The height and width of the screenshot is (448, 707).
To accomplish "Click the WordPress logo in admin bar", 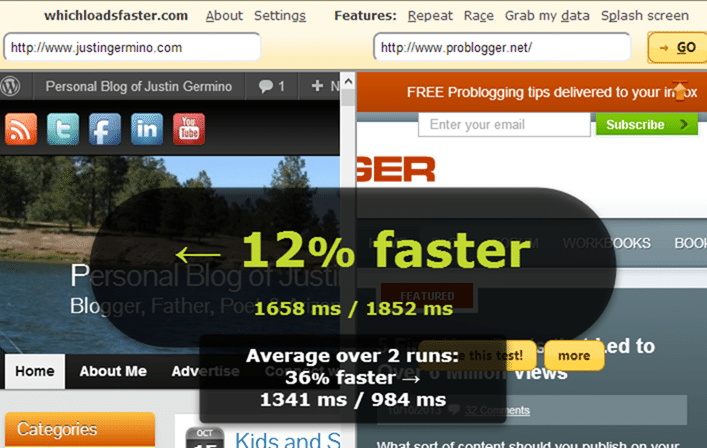I will pyautogui.click(x=11, y=86).
